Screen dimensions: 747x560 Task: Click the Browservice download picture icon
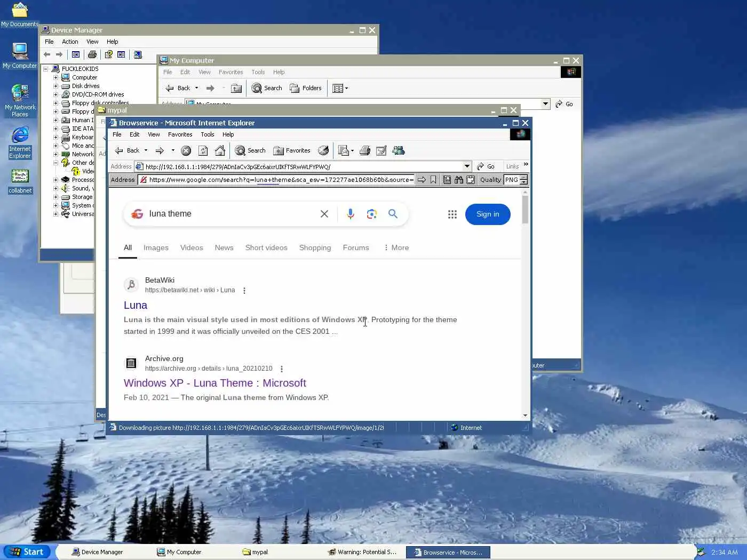(x=447, y=180)
